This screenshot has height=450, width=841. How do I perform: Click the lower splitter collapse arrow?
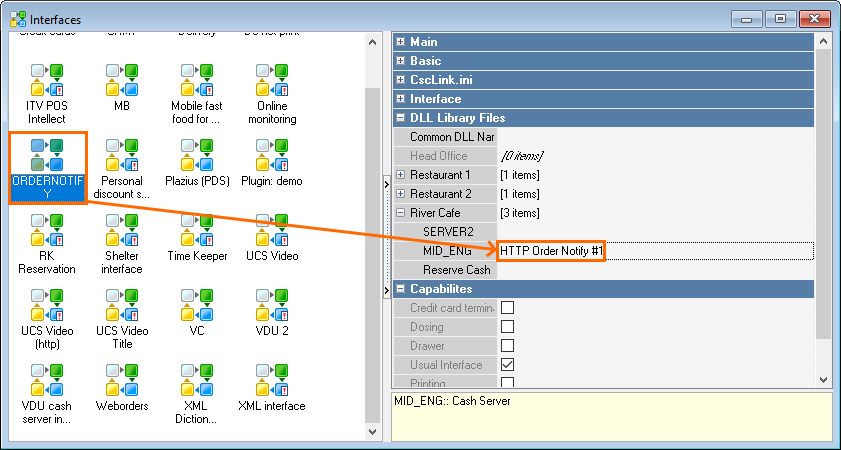coord(387,290)
